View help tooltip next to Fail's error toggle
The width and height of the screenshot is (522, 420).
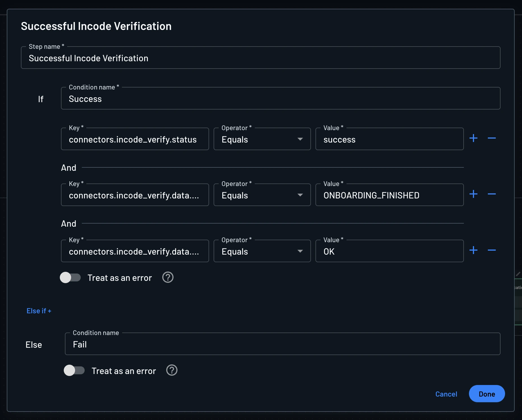click(x=172, y=371)
